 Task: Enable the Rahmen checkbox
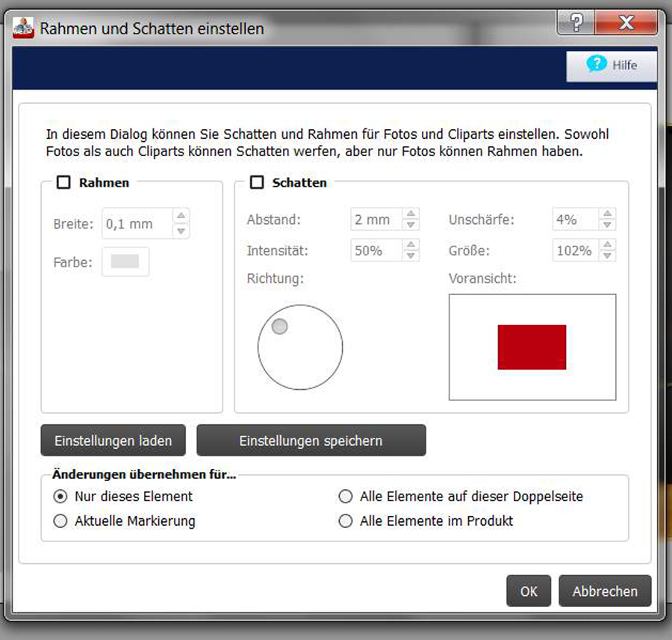click(x=63, y=182)
